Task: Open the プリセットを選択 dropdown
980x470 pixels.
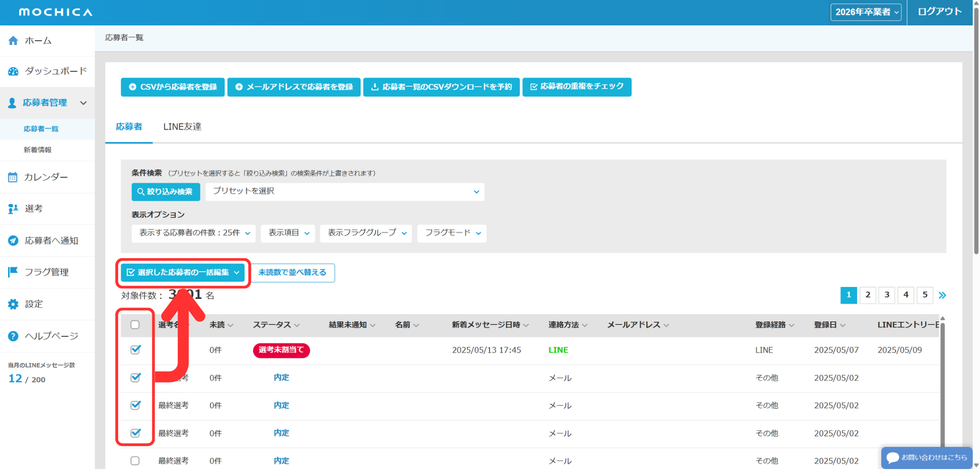Action: [345, 192]
